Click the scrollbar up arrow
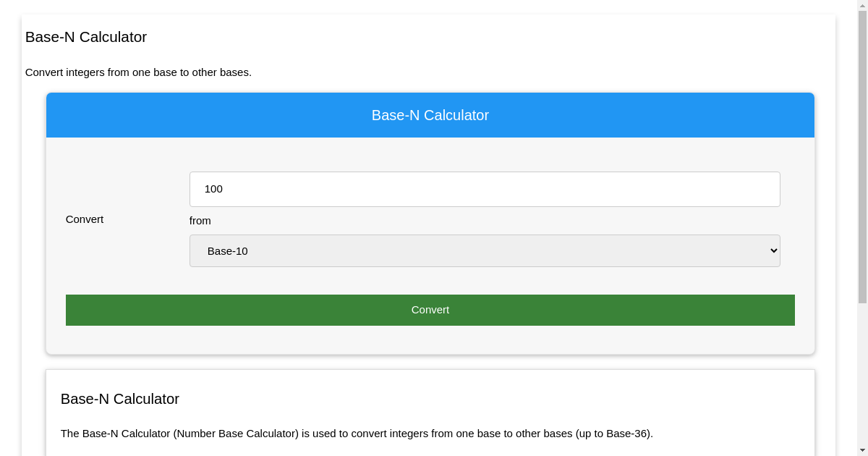 pyautogui.click(x=862, y=5)
